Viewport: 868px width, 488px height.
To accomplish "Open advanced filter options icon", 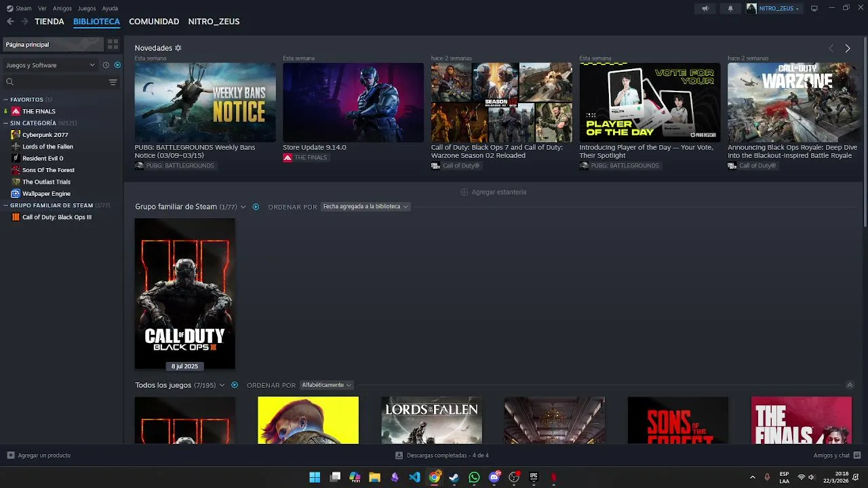I will [113, 82].
